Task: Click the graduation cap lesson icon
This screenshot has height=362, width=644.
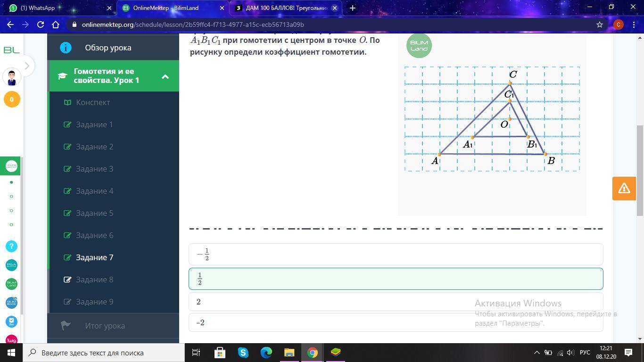Action: pyautogui.click(x=62, y=76)
